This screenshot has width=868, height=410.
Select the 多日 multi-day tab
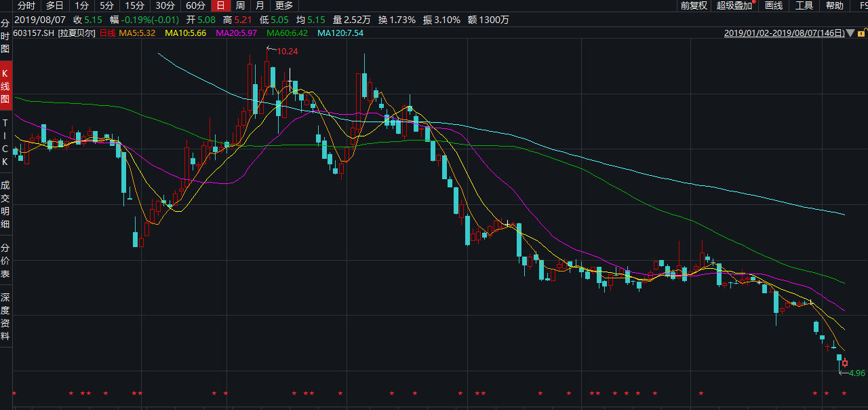(55, 5)
